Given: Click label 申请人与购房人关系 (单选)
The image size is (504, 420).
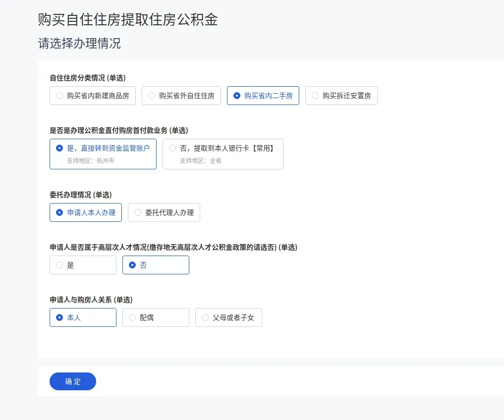Looking at the screenshot, I should tap(91, 300).
